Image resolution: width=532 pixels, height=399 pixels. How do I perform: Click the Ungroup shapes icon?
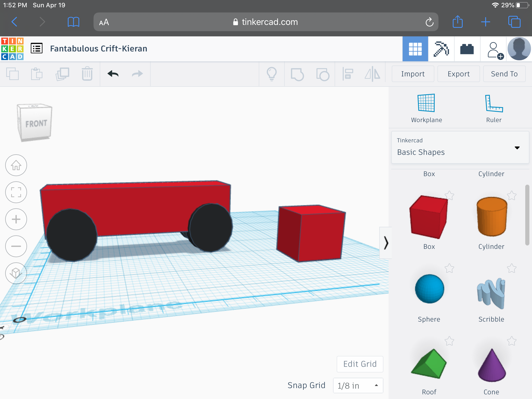pyautogui.click(x=323, y=74)
